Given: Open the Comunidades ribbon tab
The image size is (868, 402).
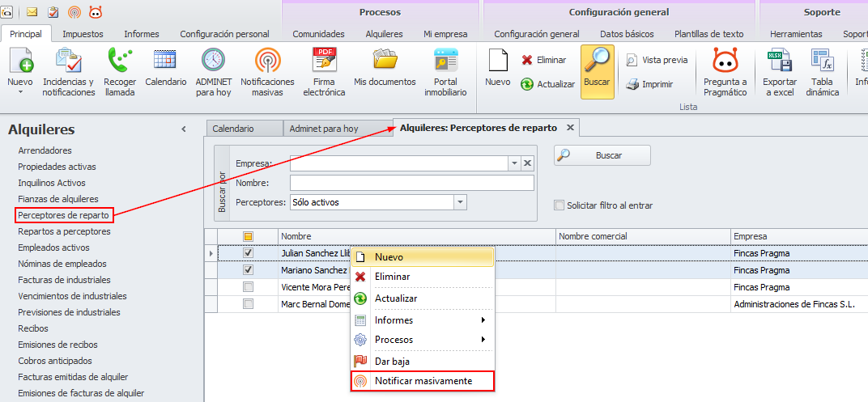Looking at the screenshot, I should pyautogui.click(x=318, y=34).
